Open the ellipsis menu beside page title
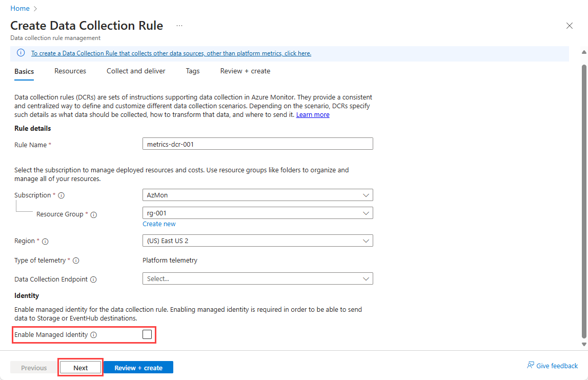The width and height of the screenshot is (588, 380). point(179,26)
